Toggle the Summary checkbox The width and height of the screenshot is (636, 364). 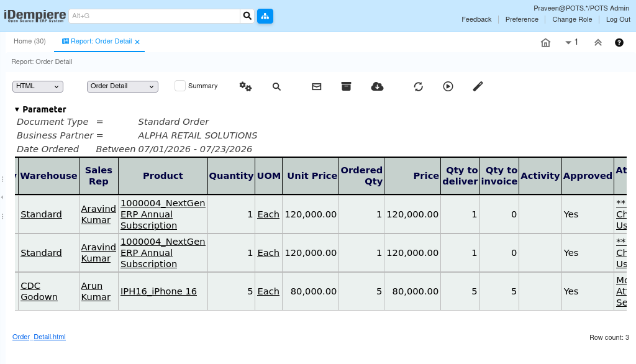coord(180,86)
